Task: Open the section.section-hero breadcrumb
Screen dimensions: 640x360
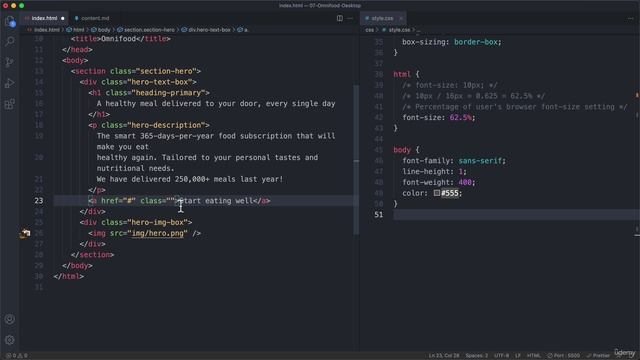Action: (x=146, y=30)
